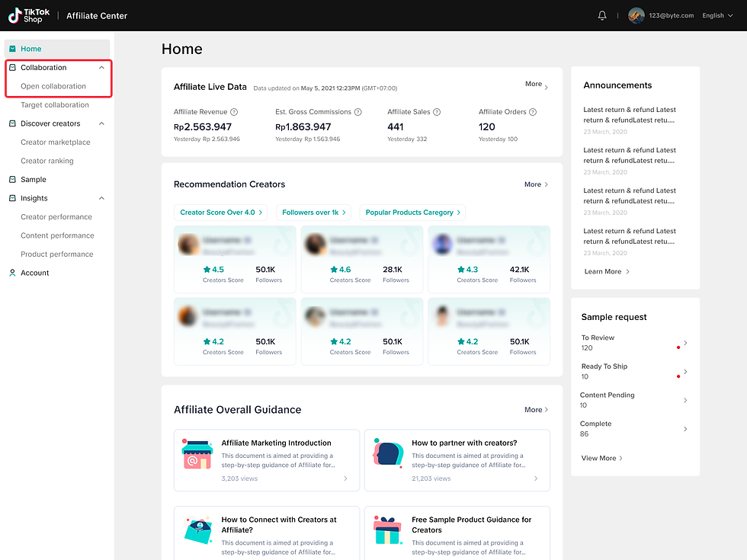747x560 pixels.
Task: Collapse the Insights section in the sidebar
Action: pos(101,198)
